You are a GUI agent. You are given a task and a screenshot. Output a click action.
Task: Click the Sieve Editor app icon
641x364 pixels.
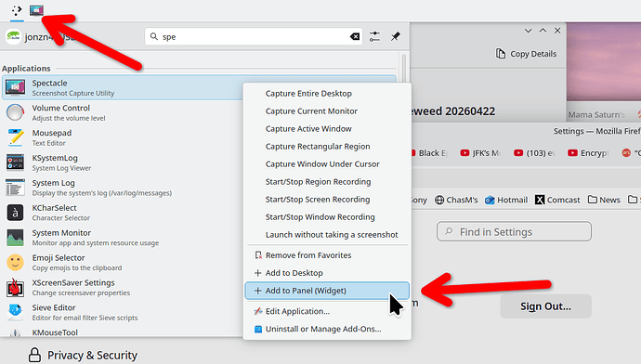15,312
